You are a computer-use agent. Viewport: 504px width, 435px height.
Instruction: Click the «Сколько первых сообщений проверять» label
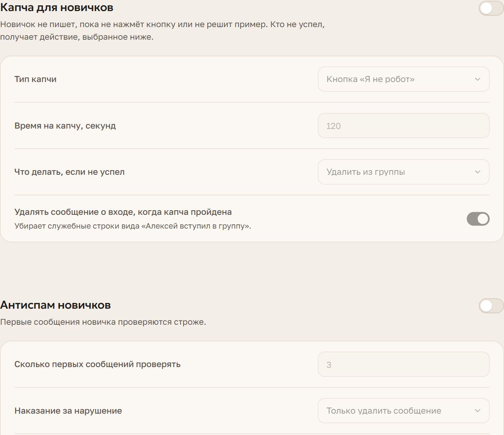coord(97,364)
